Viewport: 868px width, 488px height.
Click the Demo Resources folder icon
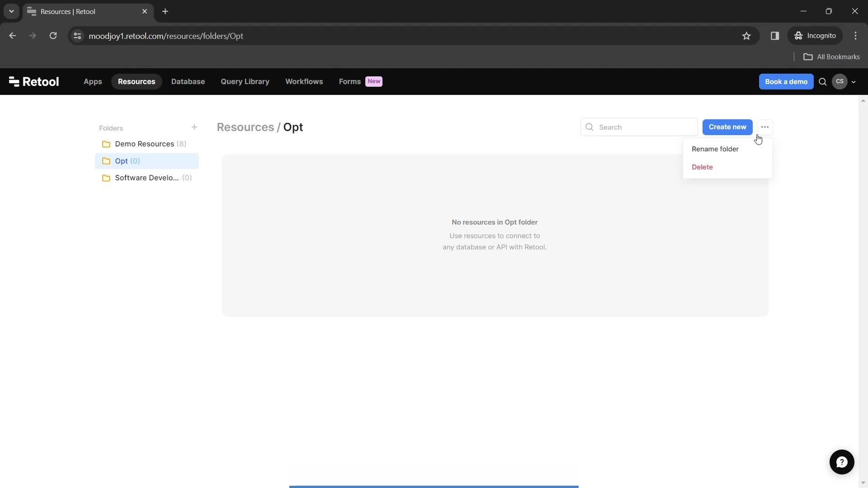[x=106, y=144]
